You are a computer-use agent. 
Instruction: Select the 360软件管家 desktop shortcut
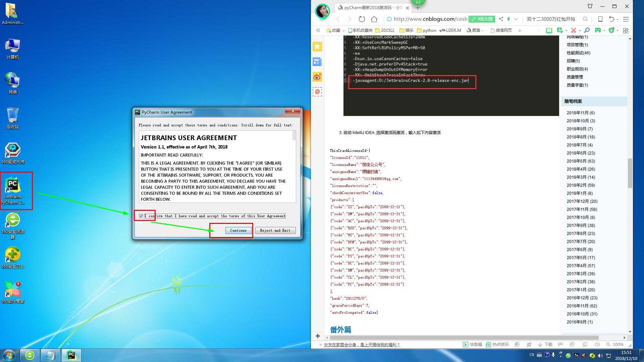[x=13, y=293]
